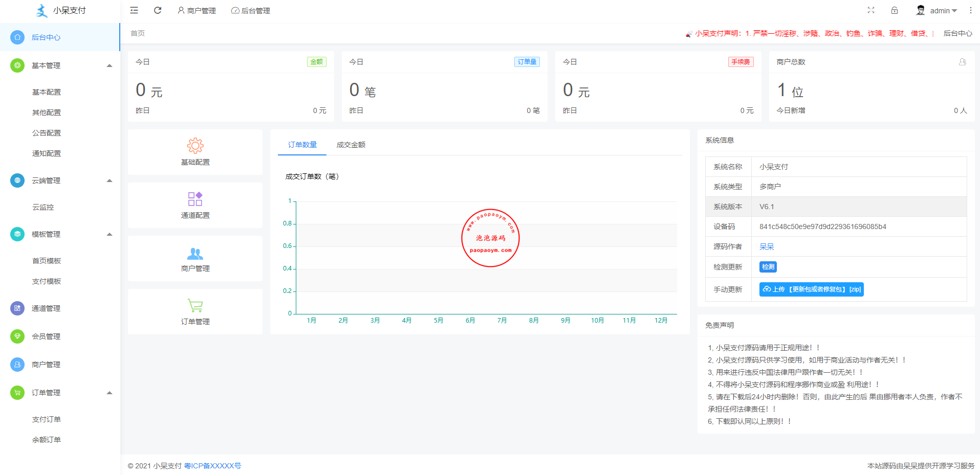Image resolution: width=980 pixels, height=475 pixels.
Task: Open the admin user dropdown
Action: (x=937, y=10)
